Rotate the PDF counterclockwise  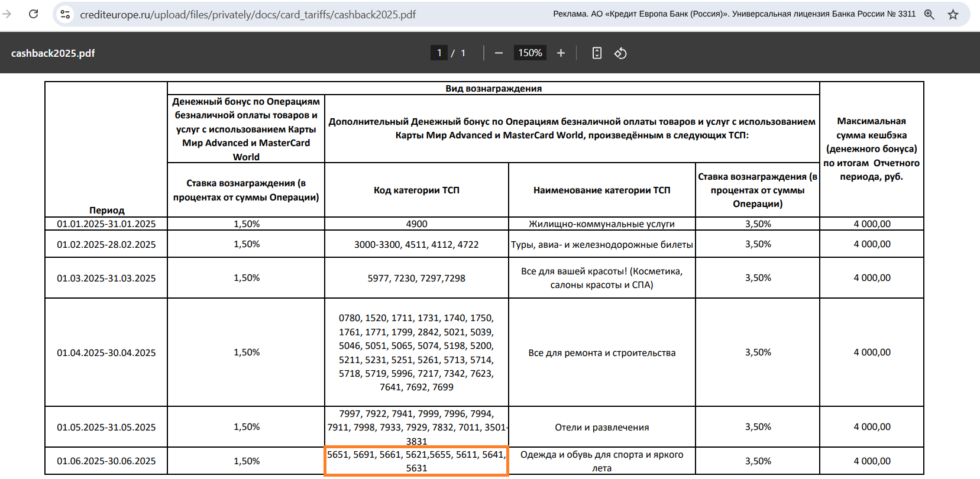[x=620, y=53]
